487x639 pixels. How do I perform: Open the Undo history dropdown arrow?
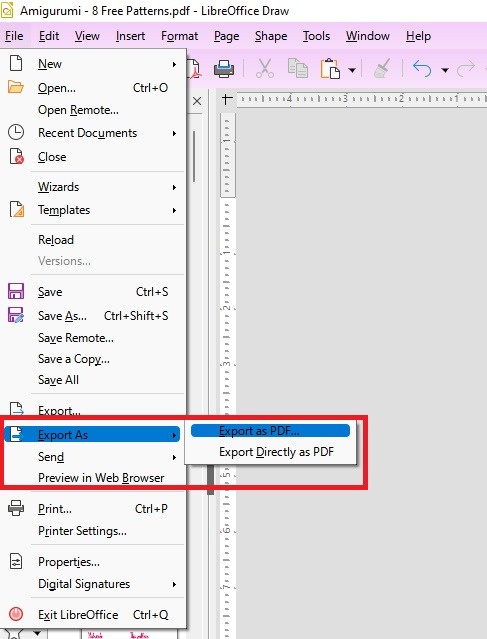coord(445,70)
